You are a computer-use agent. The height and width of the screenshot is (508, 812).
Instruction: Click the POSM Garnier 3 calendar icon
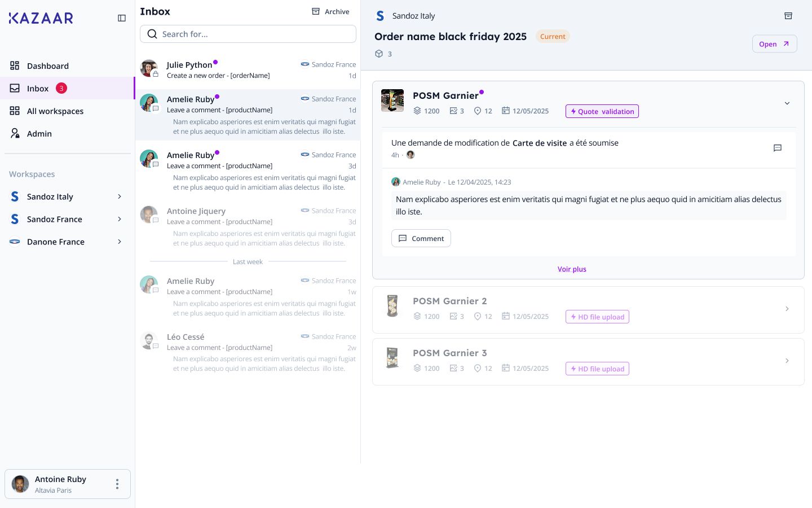click(506, 368)
